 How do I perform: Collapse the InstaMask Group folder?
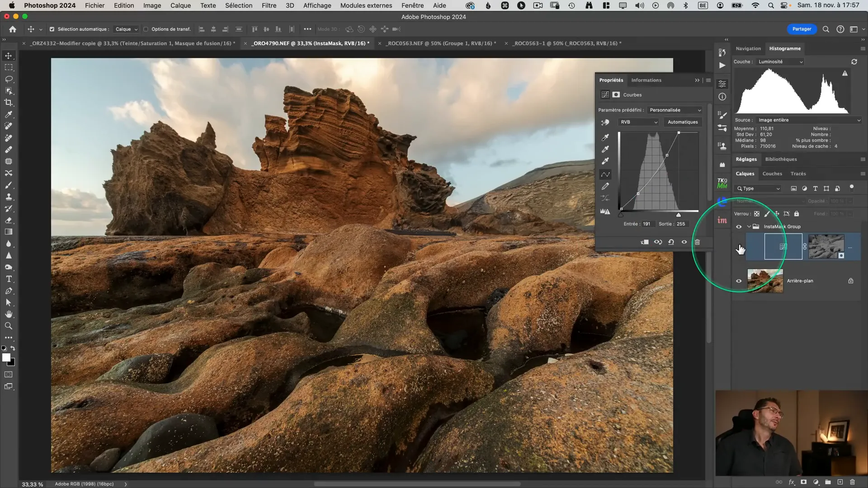pos(749,227)
